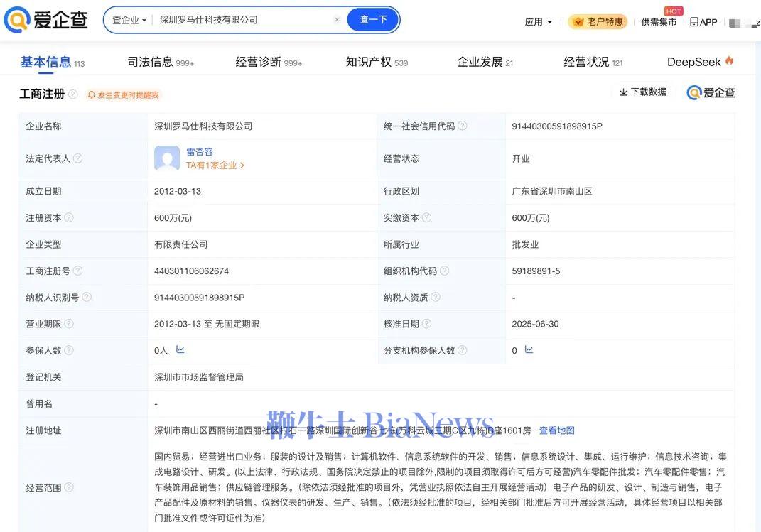Open the 供需集市 link
This screenshot has height=532, width=761.
tap(659, 22)
